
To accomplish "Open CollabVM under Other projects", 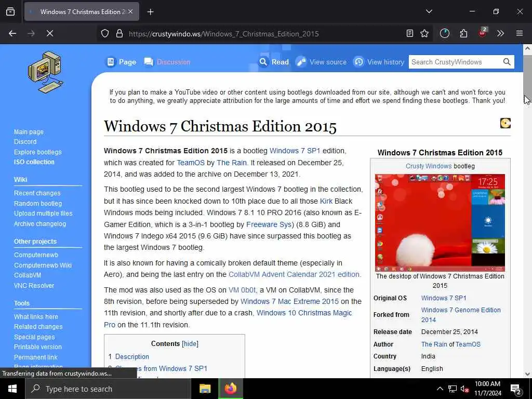I will 27,275.
